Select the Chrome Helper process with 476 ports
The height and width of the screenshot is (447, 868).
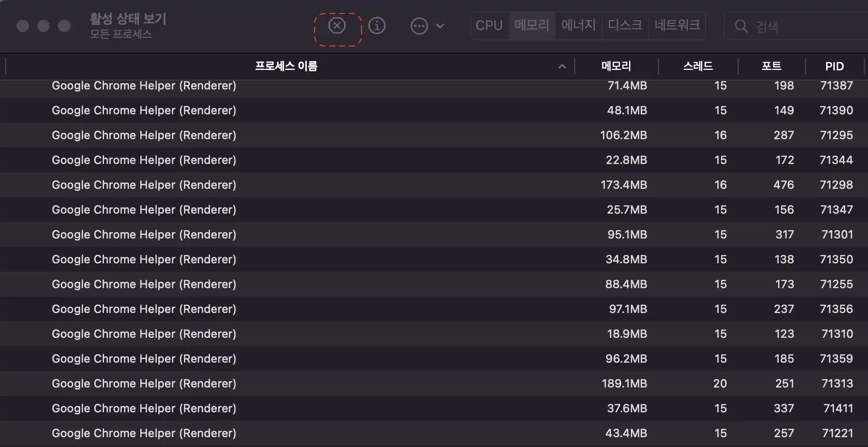coord(310,185)
